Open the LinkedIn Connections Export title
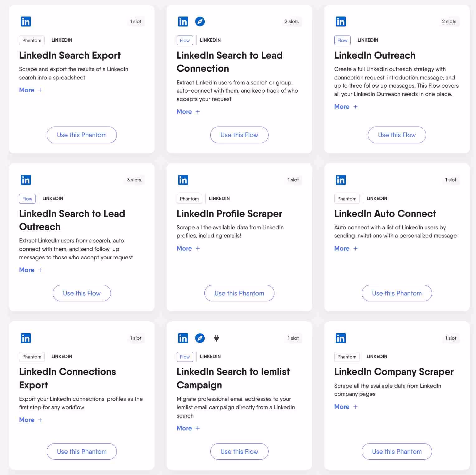Screen dimensions: 476x475 68,378
